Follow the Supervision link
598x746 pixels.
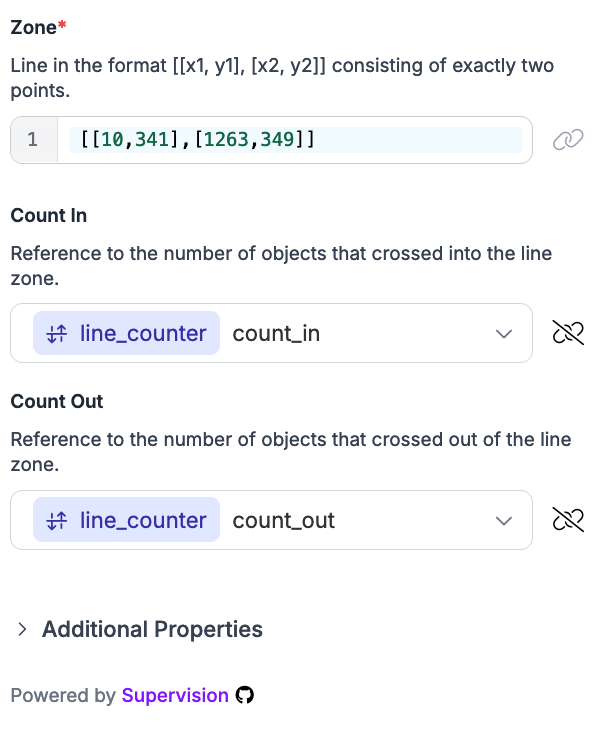pyautogui.click(x=175, y=695)
